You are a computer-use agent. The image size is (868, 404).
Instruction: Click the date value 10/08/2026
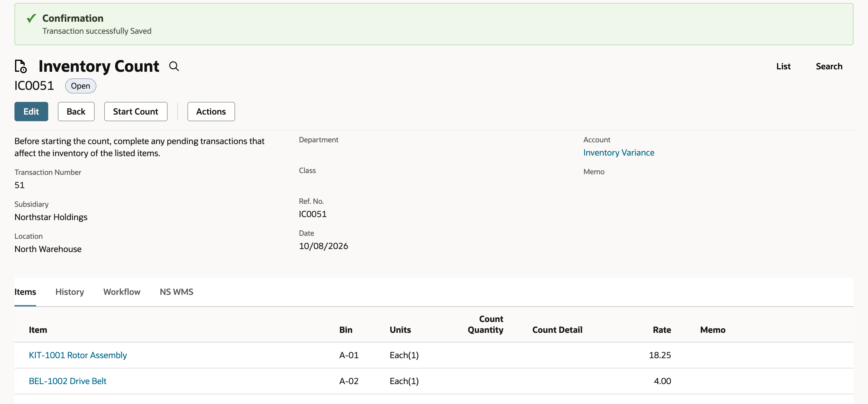coord(323,246)
